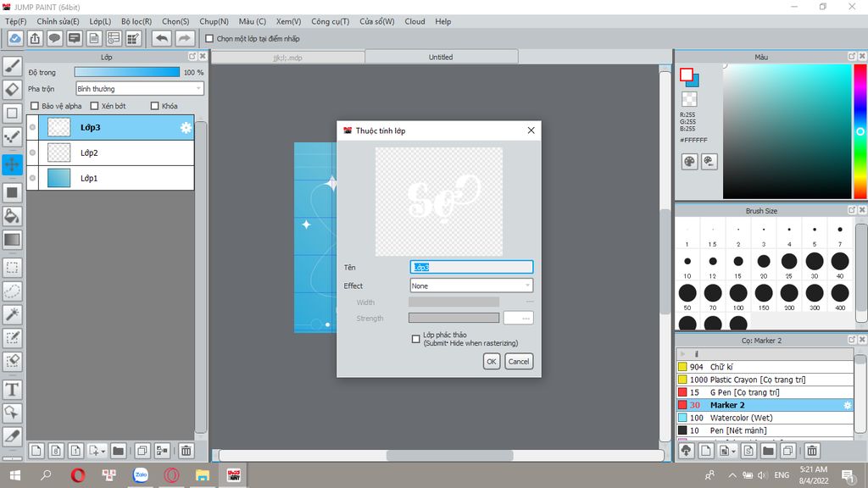Click the Tên layer name field
The height and width of the screenshot is (488, 868).
click(x=471, y=267)
